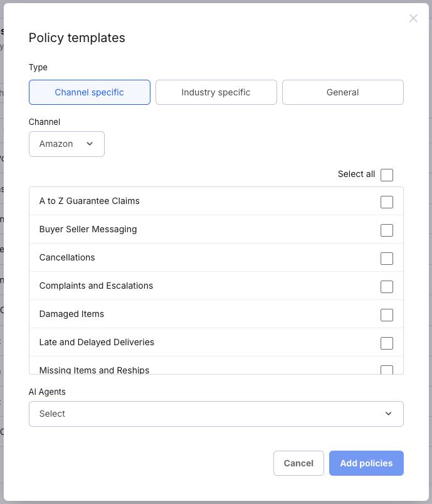
Task: Click the Add policies button
Action: [366, 463]
